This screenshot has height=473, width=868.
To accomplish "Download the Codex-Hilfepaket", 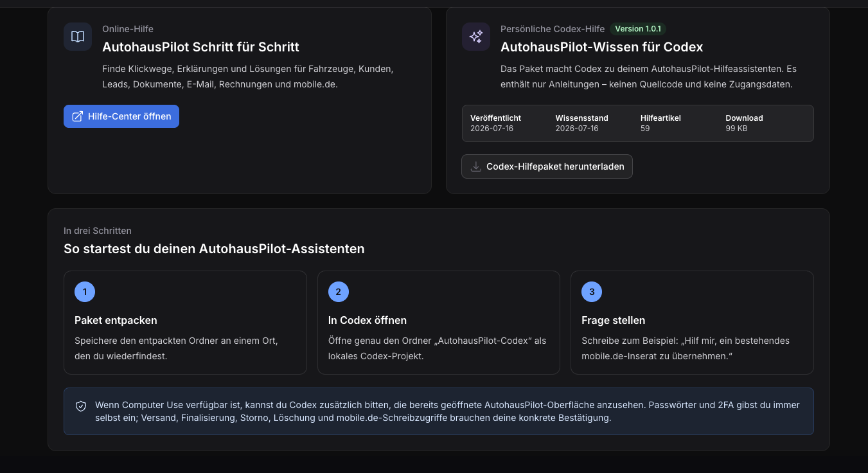I will 547,166.
